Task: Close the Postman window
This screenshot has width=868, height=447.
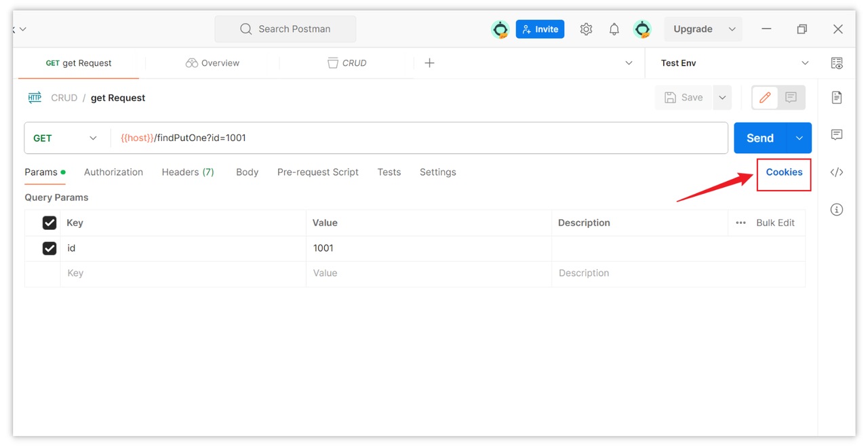Action: 838,29
